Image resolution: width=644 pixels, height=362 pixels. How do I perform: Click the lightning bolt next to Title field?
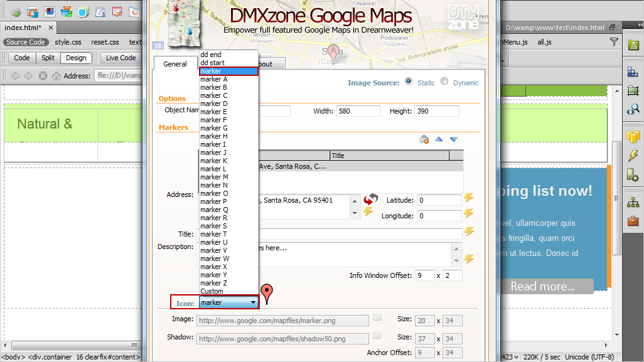pos(469,232)
